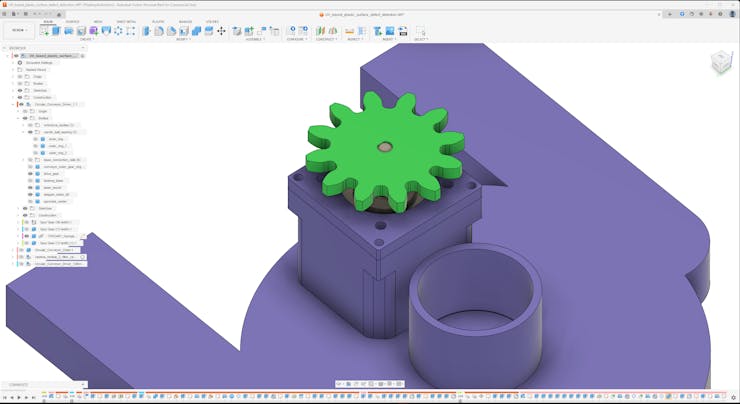This screenshot has height=404, width=740.
Task: Open the Comments panel
Action: 20,385
